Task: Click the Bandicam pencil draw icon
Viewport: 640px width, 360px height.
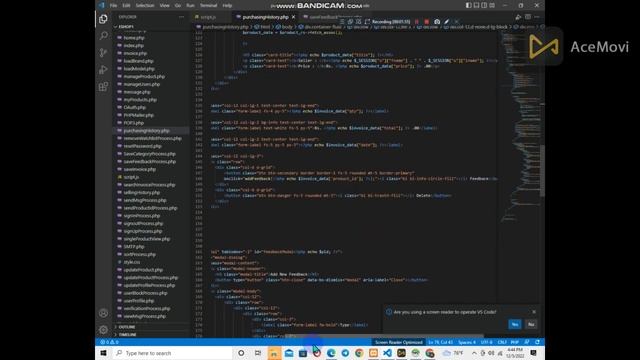Action: click(x=447, y=22)
